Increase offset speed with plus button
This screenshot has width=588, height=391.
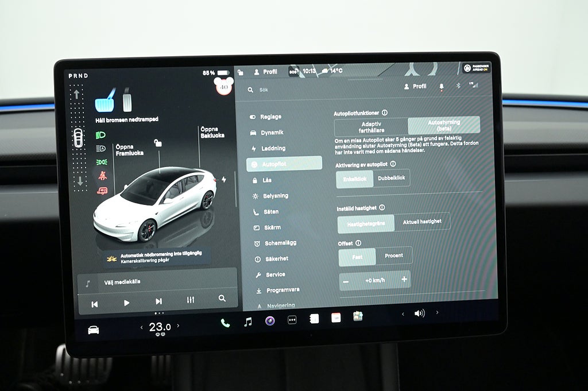pyautogui.click(x=404, y=280)
